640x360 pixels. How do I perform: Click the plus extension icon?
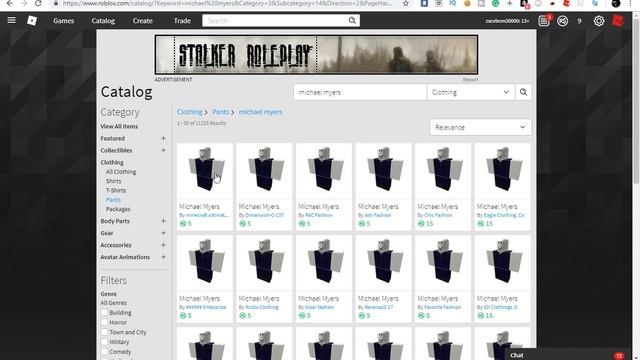pos(509,3)
